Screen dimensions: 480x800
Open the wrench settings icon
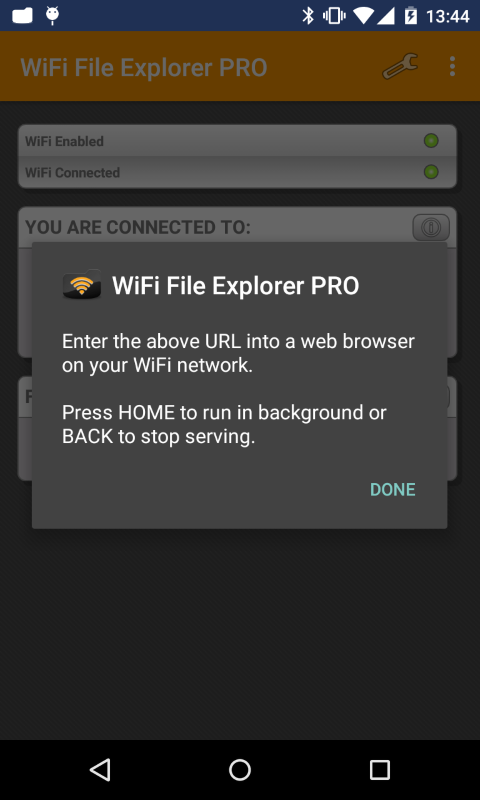pyautogui.click(x=400, y=67)
